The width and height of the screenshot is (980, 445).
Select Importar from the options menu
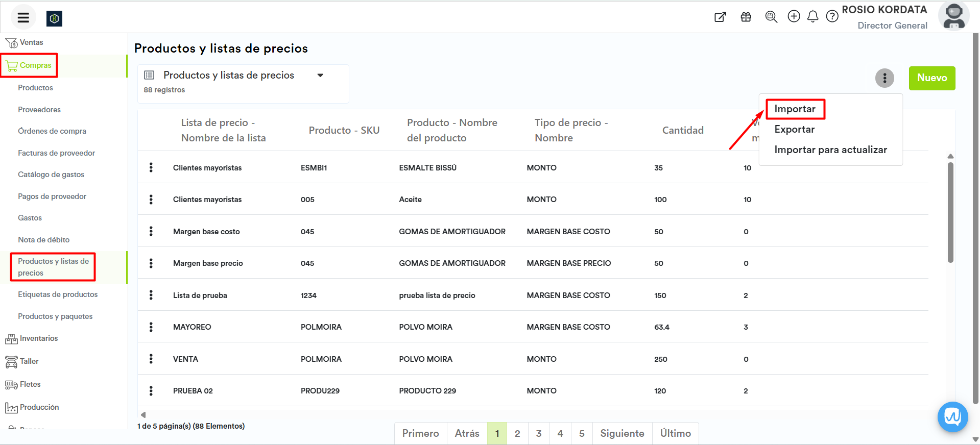(795, 109)
